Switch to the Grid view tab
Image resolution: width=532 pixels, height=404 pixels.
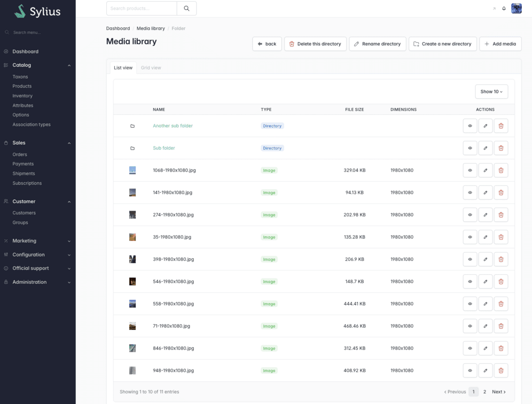tap(151, 67)
